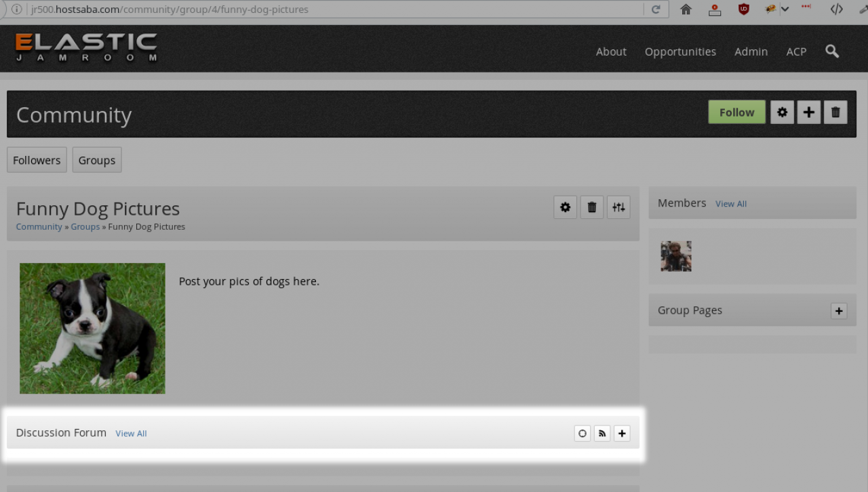Click the 'Group Pages' section title
The height and width of the screenshot is (492, 868).
690,310
